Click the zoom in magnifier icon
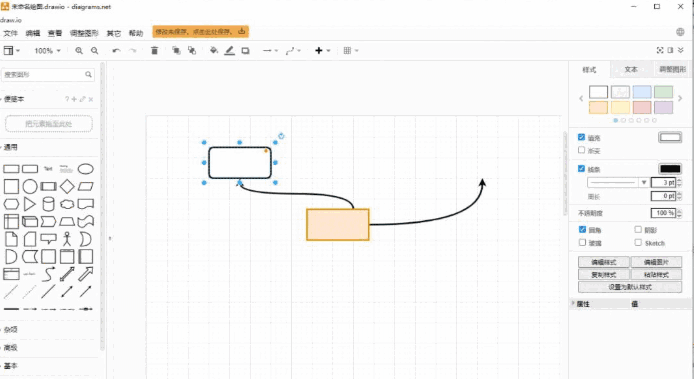 click(x=79, y=50)
